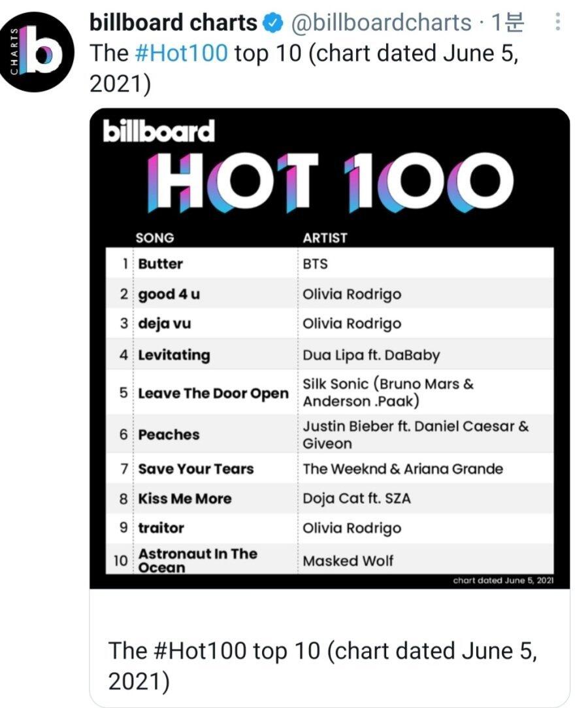
Task: Click the link card caption text
Action: [x=322, y=666]
